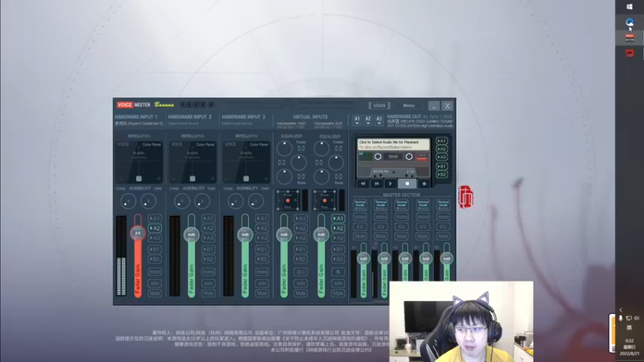Click the AUX surround panner red dot
The height and width of the screenshot is (362, 644).
coord(324,200)
